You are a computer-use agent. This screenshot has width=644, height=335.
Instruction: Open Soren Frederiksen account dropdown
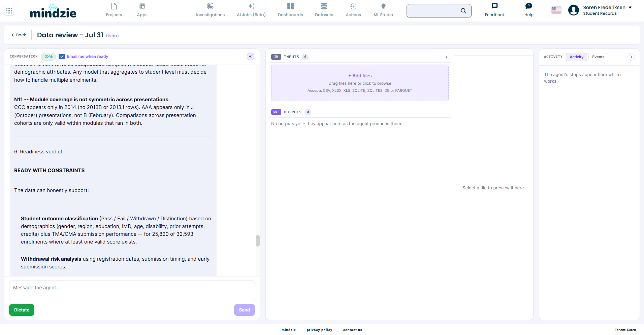click(x=607, y=10)
